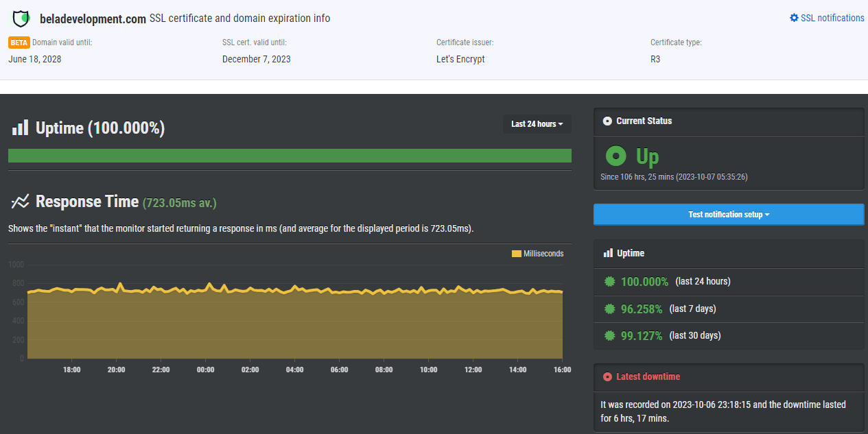The image size is (868, 434).
Task: Click the green shield SSL logo icon
Action: [x=21, y=19]
